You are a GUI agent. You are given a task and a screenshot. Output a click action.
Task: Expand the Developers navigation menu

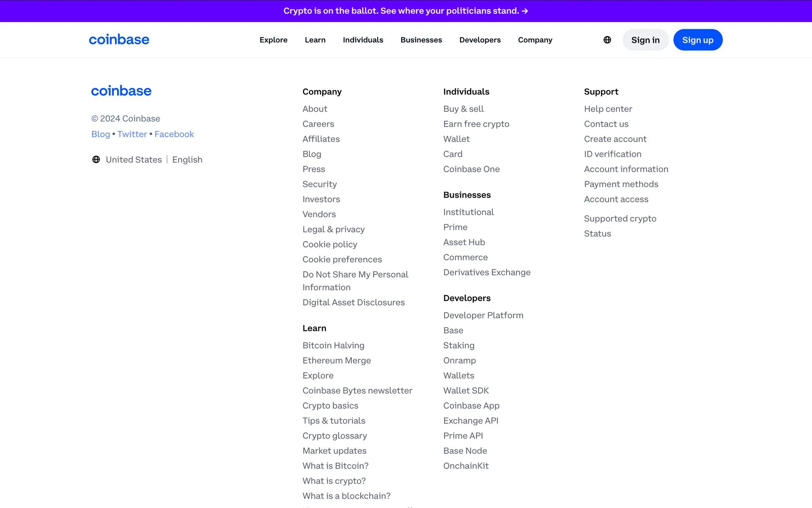(x=480, y=40)
